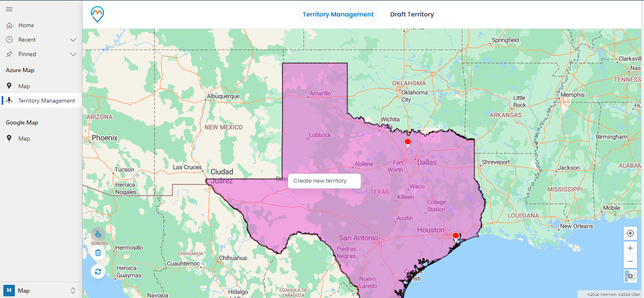
Task: Click the map app logo
Action: pos(97,14)
